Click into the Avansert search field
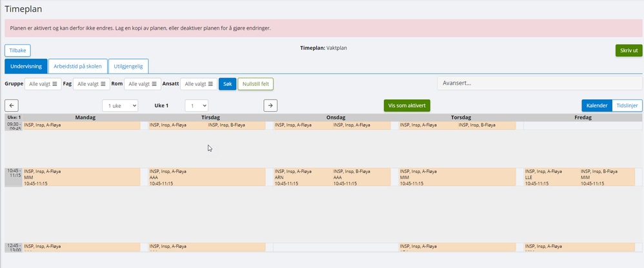This screenshot has width=644, height=268. [539, 83]
